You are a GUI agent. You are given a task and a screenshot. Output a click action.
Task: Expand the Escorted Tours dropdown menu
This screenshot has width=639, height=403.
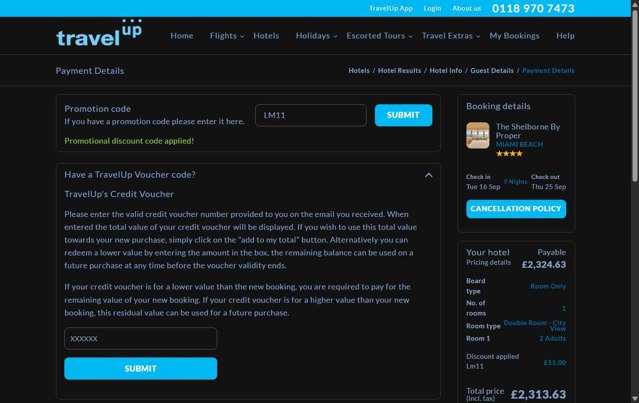pos(379,36)
